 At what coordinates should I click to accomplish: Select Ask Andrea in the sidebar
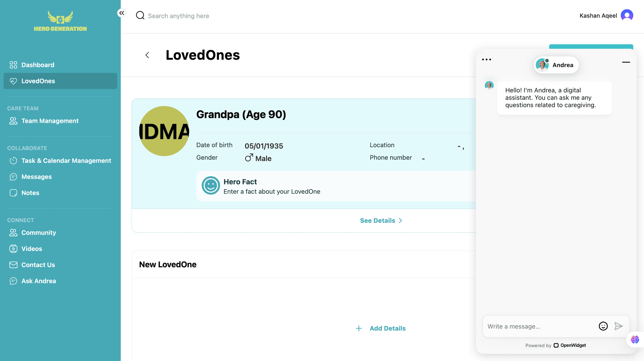click(39, 281)
